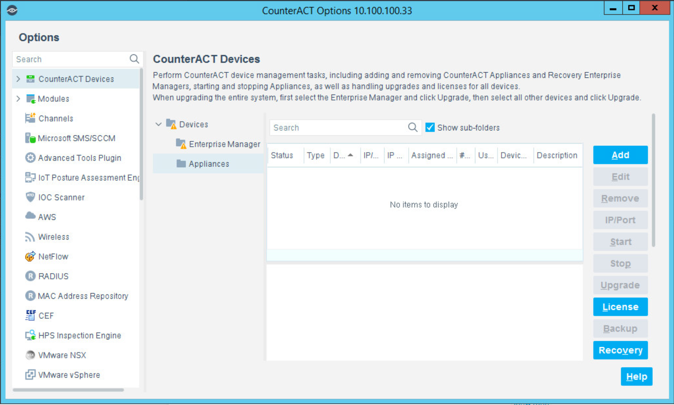Viewport: 674px width, 405px height.
Task: Click the IP/Port button
Action: (620, 220)
